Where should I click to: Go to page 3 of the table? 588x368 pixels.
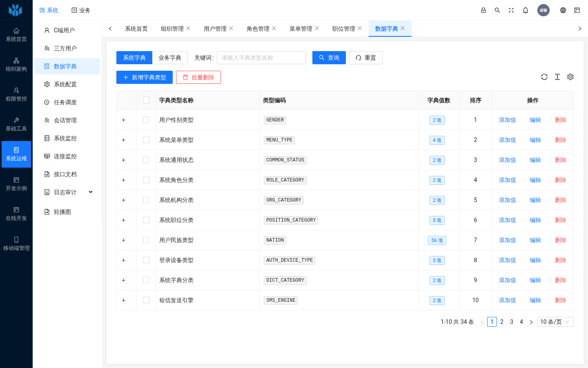512,322
